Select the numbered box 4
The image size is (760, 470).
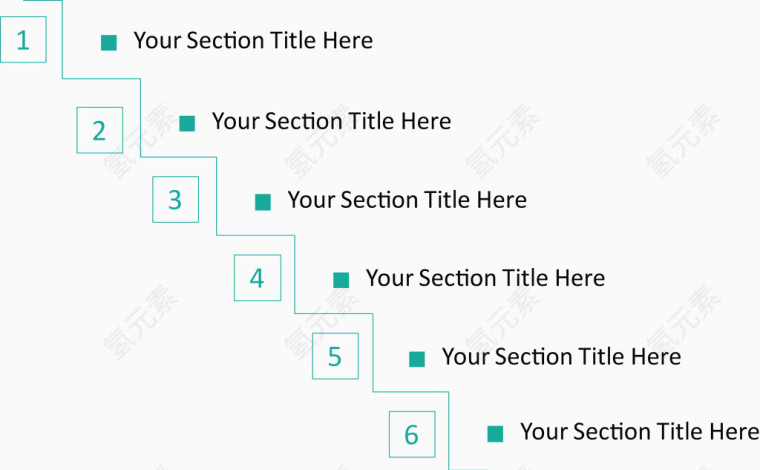point(257,278)
